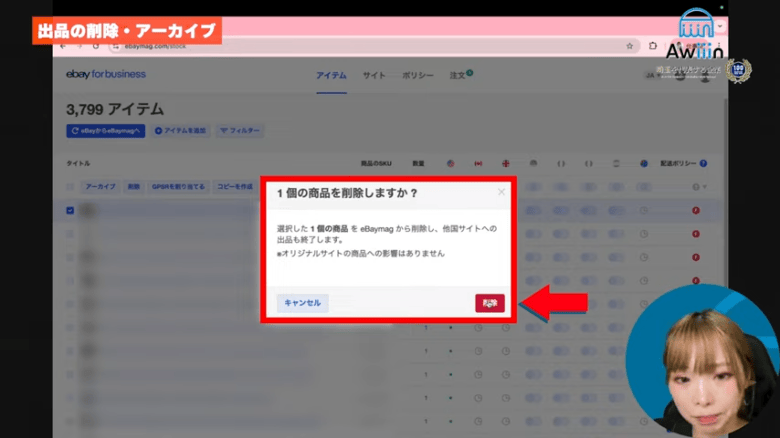Close the delete confirmation dialog with X

[x=502, y=192]
